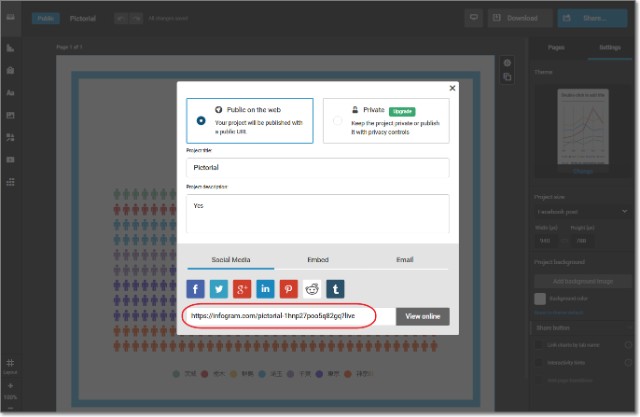Click the green Upgrade badge
The width and height of the screenshot is (640, 417).
(402, 110)
